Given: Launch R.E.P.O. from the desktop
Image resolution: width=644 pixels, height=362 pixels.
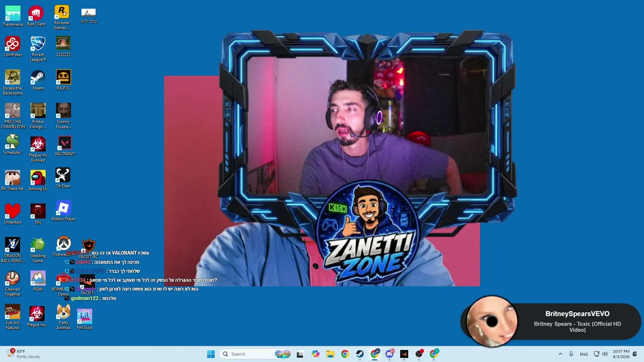Looking at the screenshot, I should [x=63, y=80].
